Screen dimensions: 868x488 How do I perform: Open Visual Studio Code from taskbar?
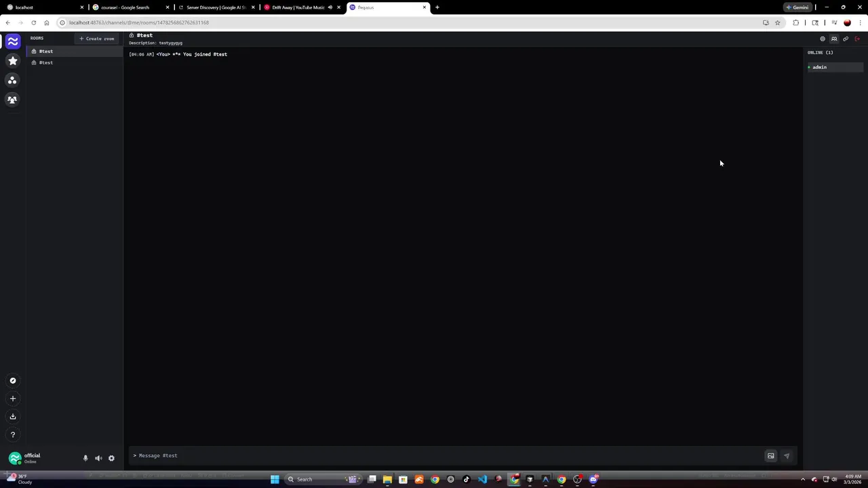pos(482,479)
